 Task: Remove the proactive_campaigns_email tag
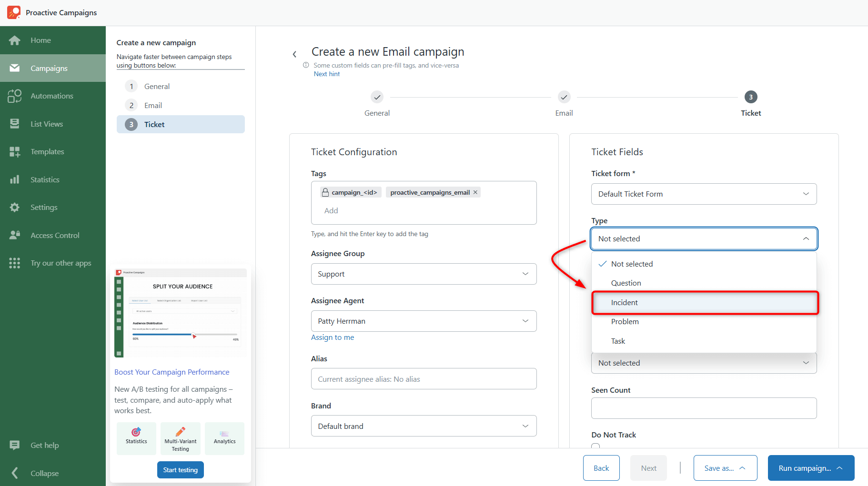475,192
